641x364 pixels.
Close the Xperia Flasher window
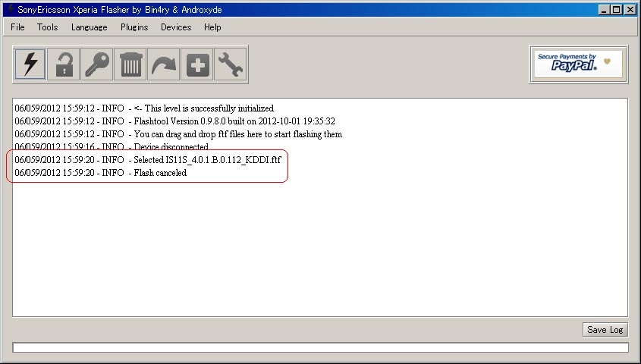(x=630, y=9)
